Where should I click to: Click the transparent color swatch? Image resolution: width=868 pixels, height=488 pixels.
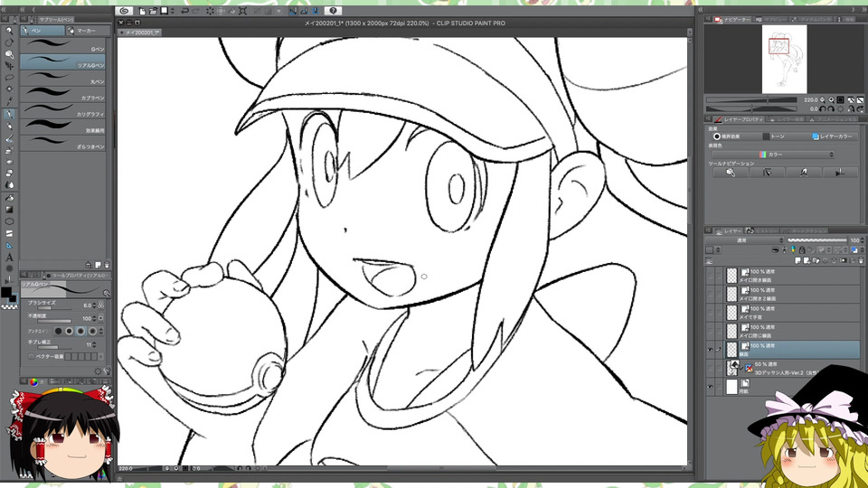tap(9, 307)
